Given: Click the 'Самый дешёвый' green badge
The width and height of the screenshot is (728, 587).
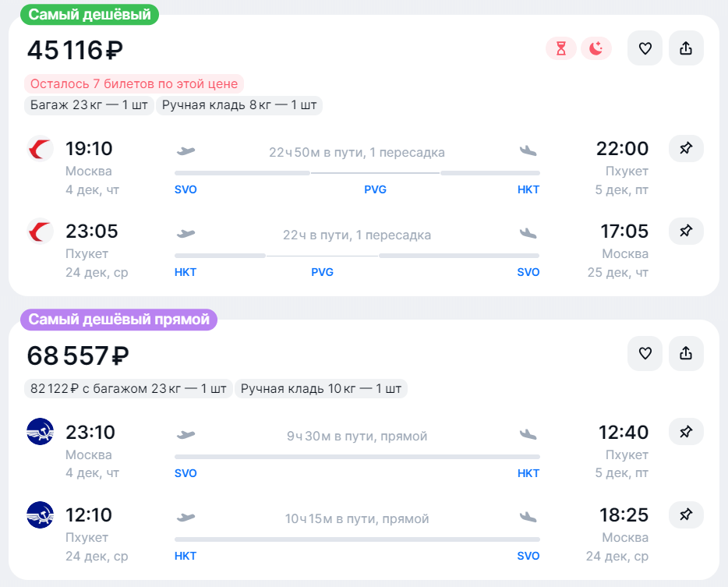Looking at the screenshot, I should coord(90,14).
